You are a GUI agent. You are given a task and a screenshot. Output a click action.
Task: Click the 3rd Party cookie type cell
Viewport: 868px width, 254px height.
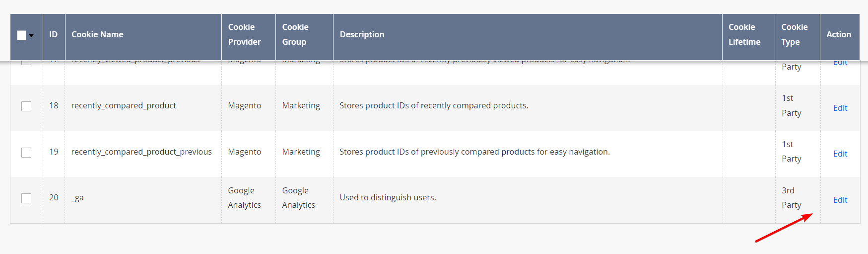click(792, 198)
